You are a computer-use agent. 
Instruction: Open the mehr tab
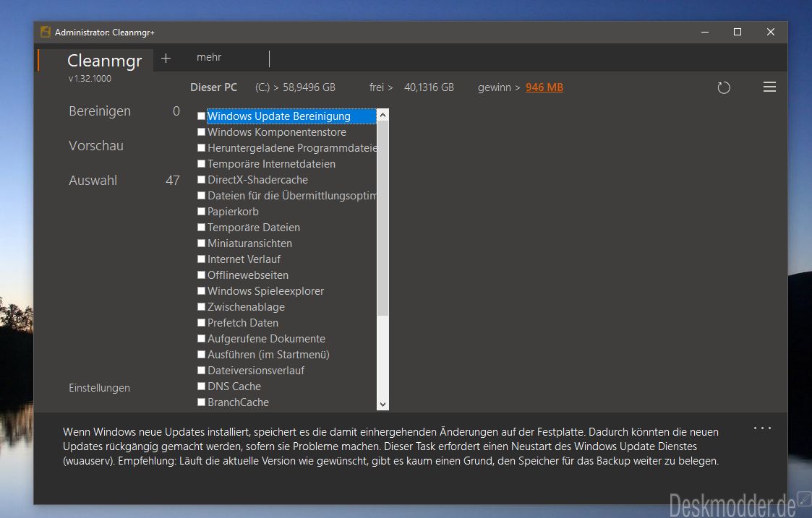point(209,58)
